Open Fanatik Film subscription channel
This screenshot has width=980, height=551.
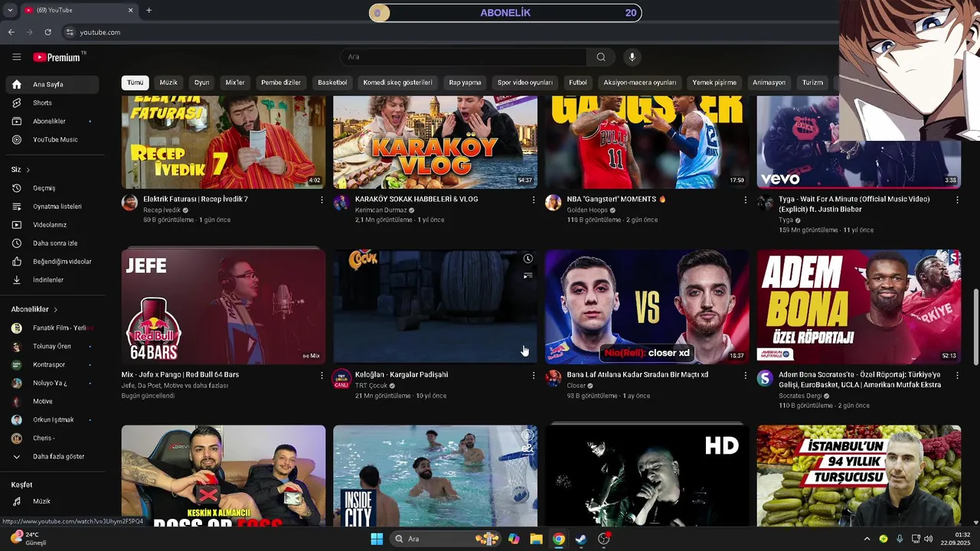coord(53,328)
